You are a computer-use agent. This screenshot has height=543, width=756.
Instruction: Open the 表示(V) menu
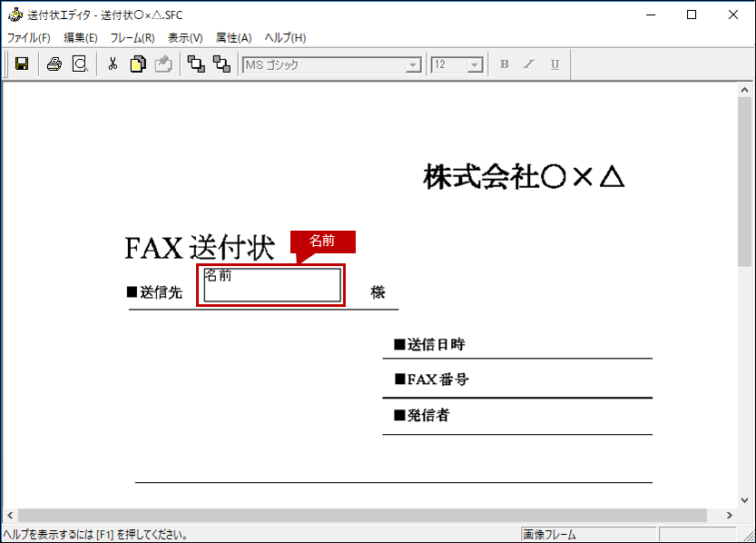coord(185,37)
